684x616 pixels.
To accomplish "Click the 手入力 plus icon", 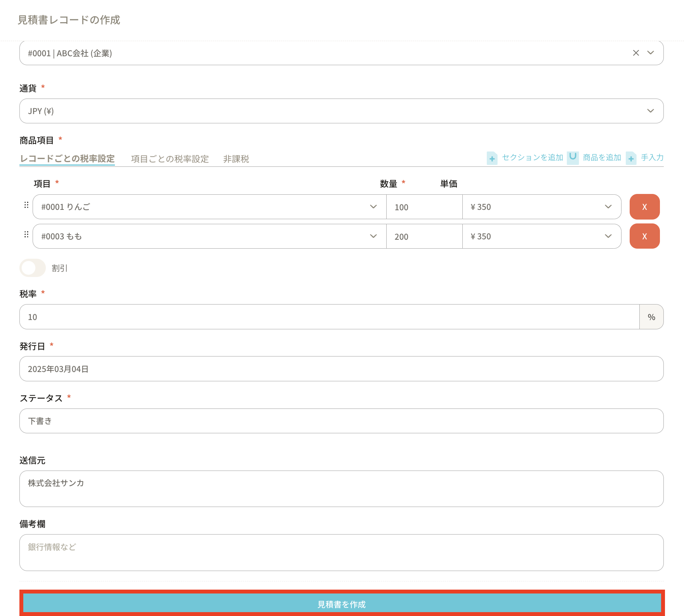I will pos(631,158).
